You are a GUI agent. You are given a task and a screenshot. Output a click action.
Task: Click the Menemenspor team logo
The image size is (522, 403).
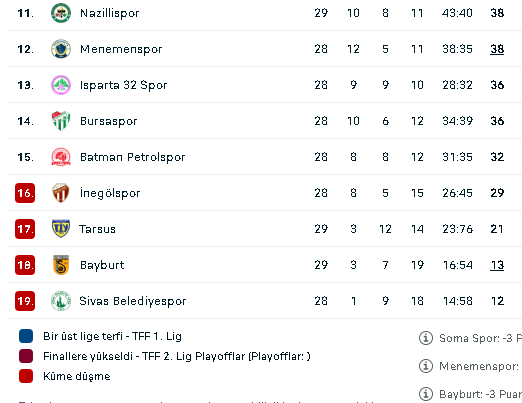[x=61, y=49]
